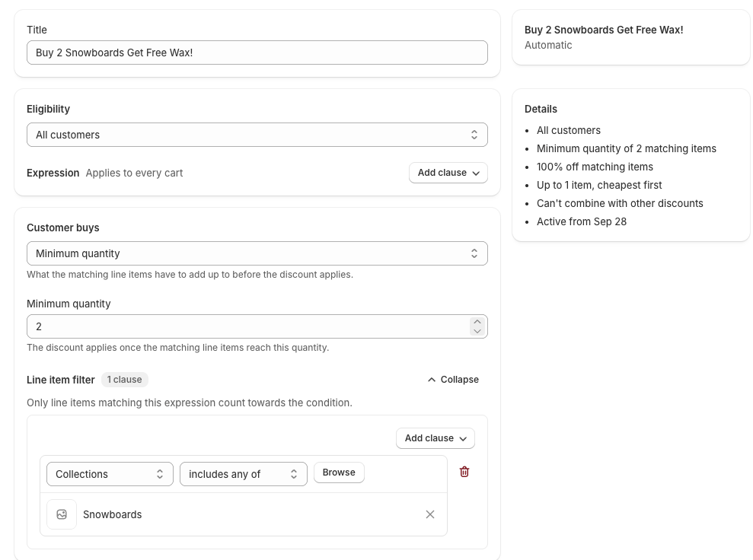Image resolution: width=753 pixels, height=560 pixels.
Task: Click 'Can't combine with other discounts' detail
Action: coord(620,203)
